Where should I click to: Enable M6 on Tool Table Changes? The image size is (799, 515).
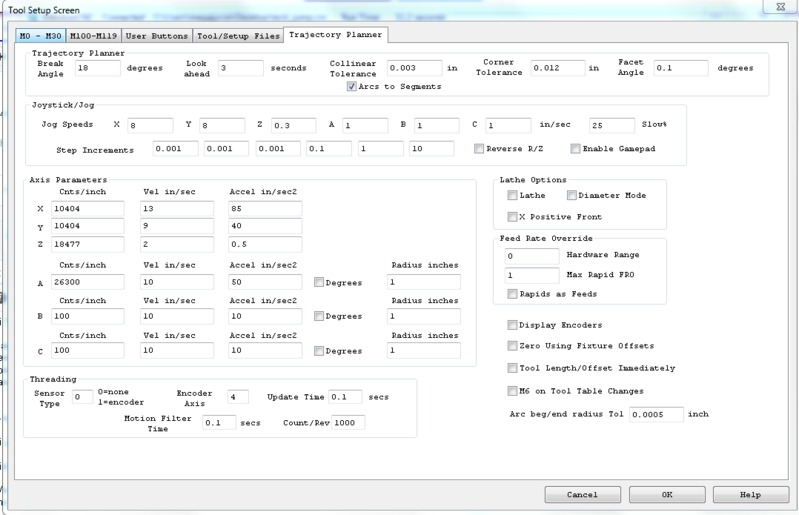tap(513, 389)
